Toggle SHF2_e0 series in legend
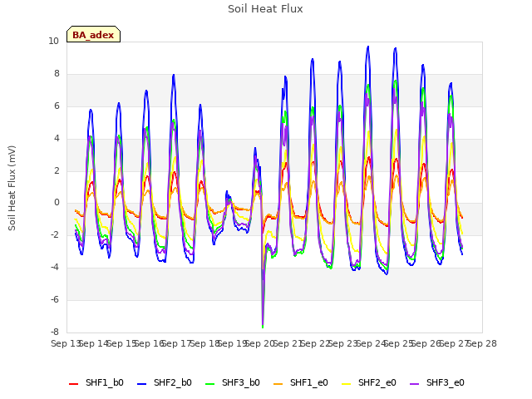 [x=369, y=382]
